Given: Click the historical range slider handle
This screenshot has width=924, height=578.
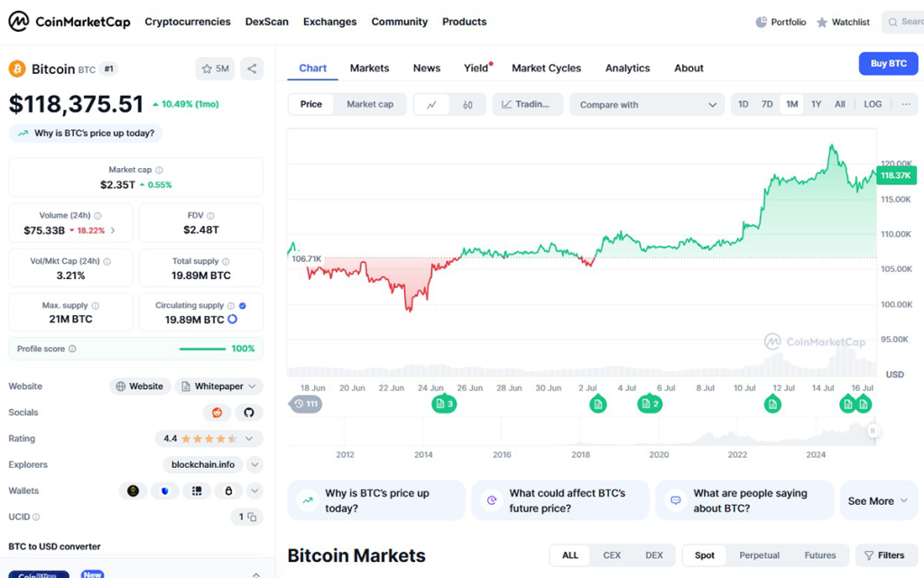Looking at the screenshot, I should pos(873,431).
